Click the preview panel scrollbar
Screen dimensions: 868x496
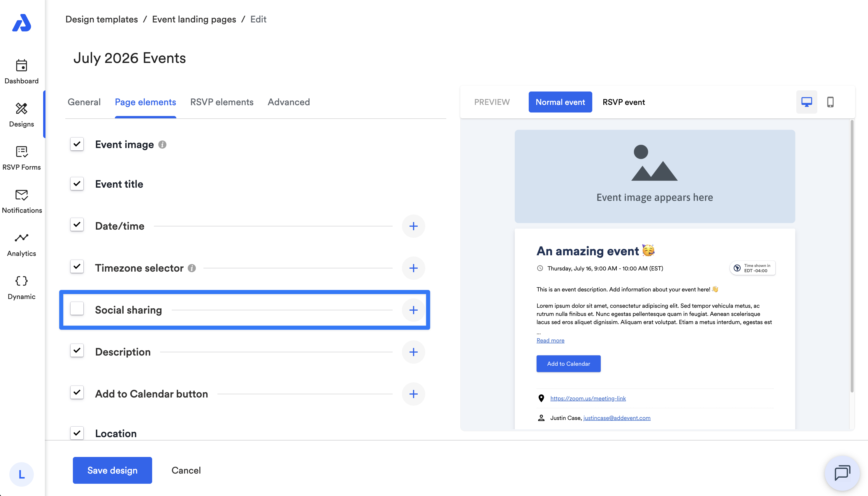coord(852,256)
